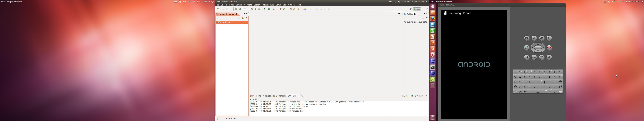The height and width of the screenshot is (121, 644).
Task: Click the Save All toolbar icon
Action: [227, 9]
